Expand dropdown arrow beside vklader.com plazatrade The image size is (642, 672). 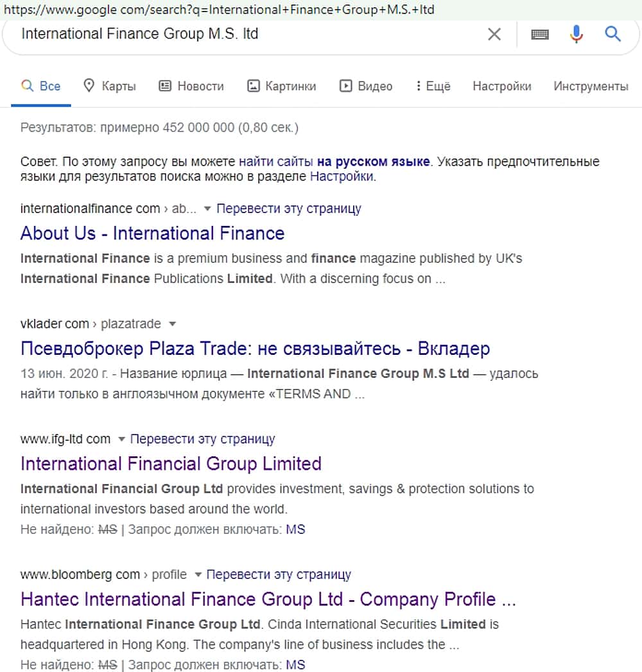tap(171, 324)
